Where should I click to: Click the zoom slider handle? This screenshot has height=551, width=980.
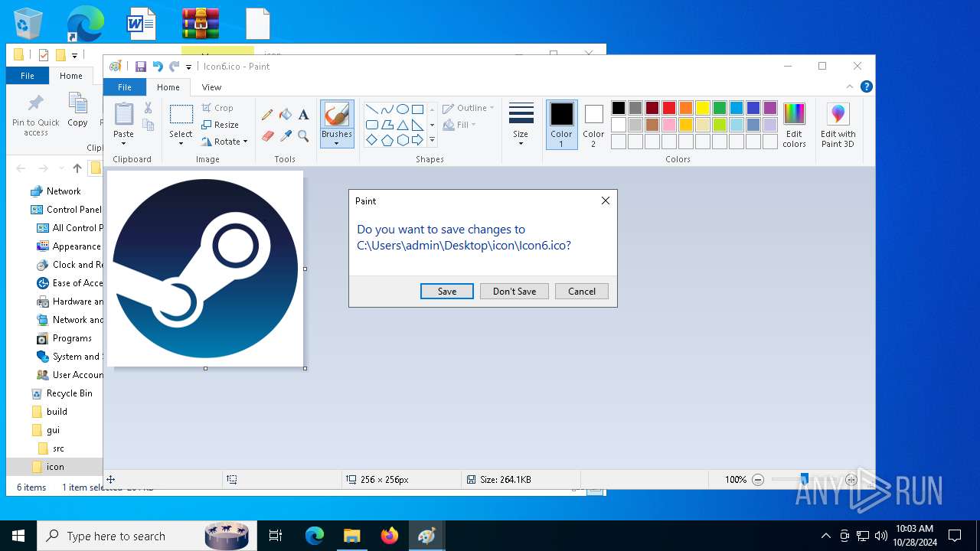804,480
